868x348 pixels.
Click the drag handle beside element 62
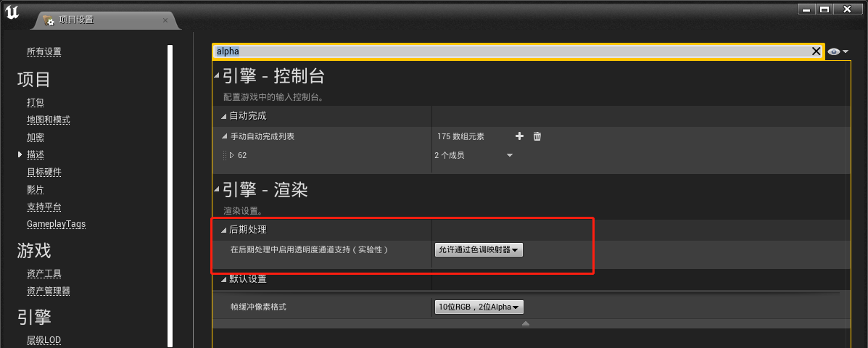225,155
